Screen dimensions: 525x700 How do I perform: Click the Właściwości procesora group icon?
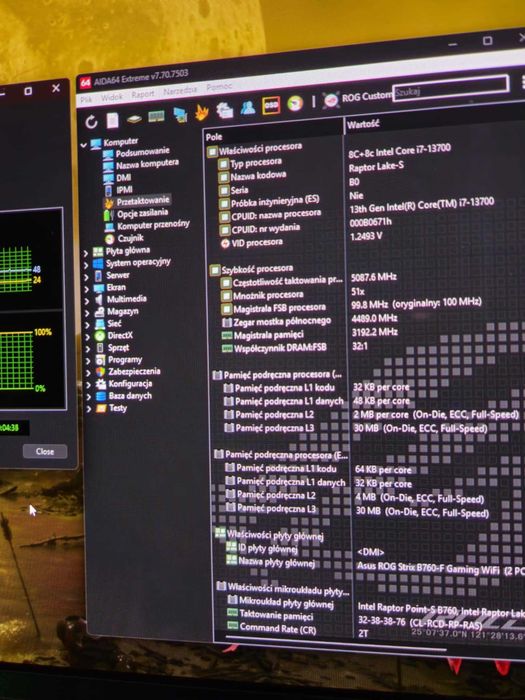point(212,152)
